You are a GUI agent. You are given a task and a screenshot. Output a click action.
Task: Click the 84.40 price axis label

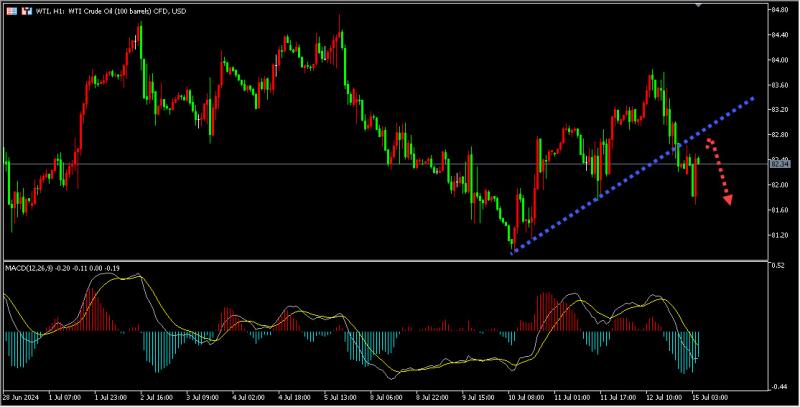(779, 35)
